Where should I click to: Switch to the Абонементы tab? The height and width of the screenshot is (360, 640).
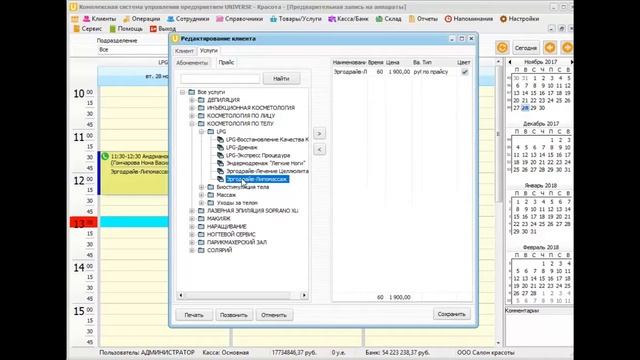coord(192,63)
